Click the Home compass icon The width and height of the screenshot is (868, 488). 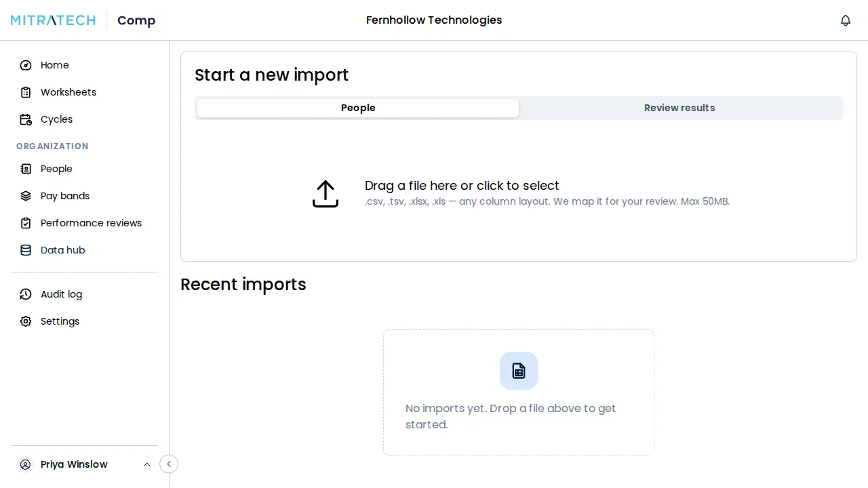(x=26, y=65)
